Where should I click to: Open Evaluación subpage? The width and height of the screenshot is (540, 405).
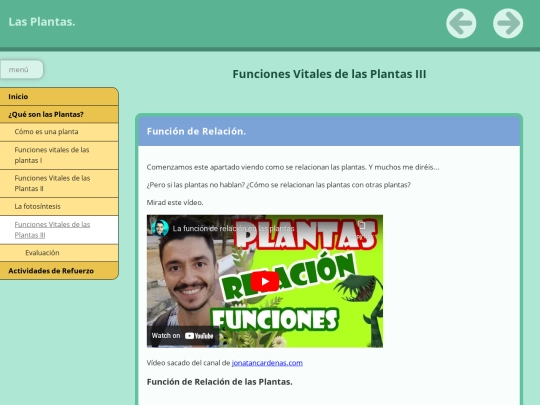coord(59,253)
